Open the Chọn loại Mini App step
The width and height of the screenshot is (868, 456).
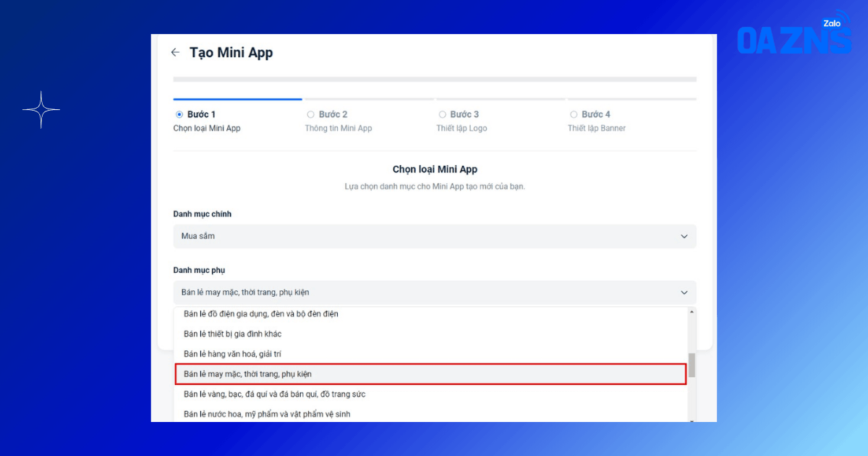[207, 128]
